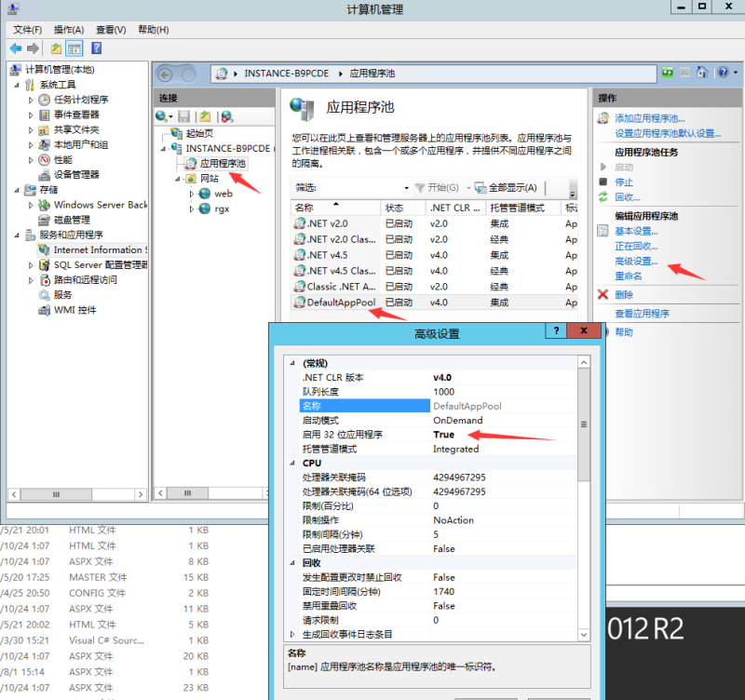745x700 pixels.
Task: Click the save connections disk icon
Action: 183,116
